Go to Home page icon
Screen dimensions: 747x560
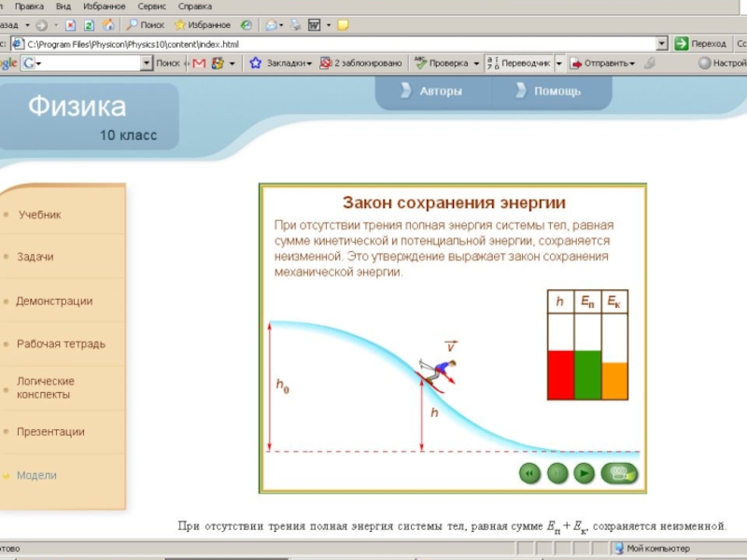(x=108, y=25)
